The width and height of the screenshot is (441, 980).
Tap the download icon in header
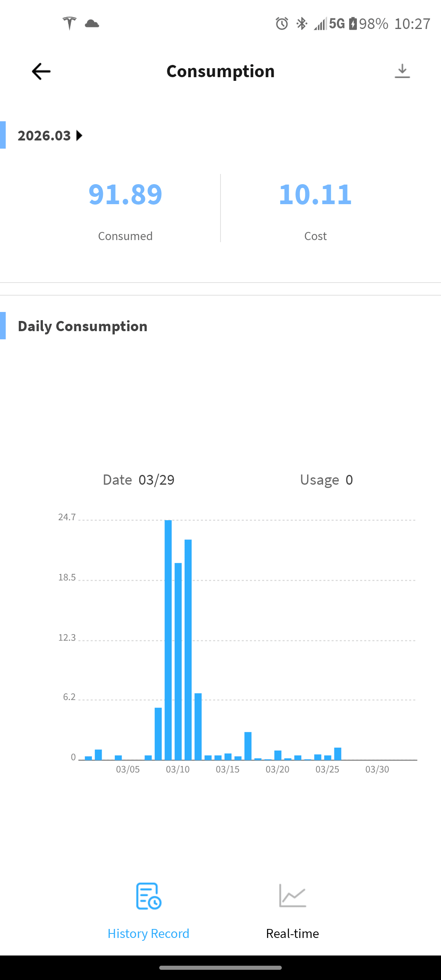click(x=402, y=71)
